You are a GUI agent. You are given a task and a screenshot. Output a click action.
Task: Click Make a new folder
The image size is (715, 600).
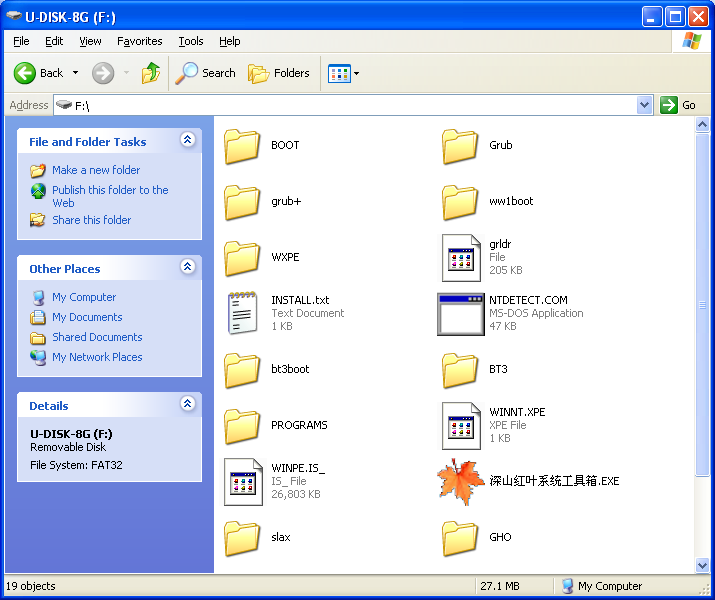tap(96, 170)
